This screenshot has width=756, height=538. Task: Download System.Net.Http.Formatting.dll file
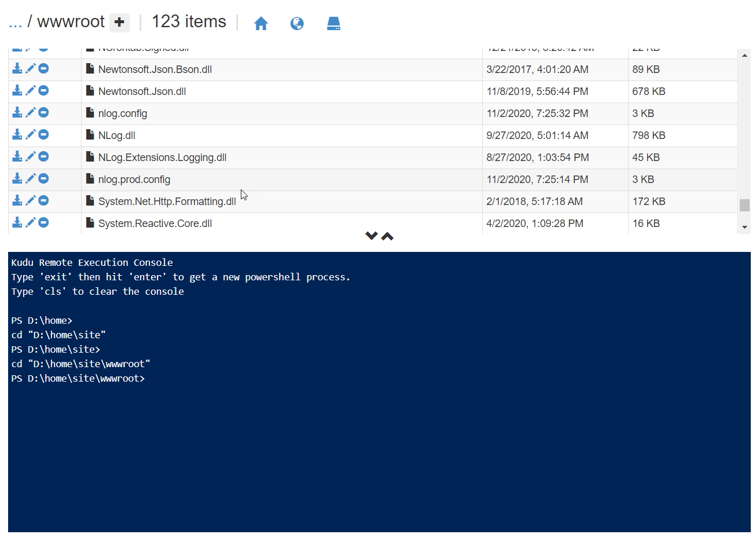point(17,200)
